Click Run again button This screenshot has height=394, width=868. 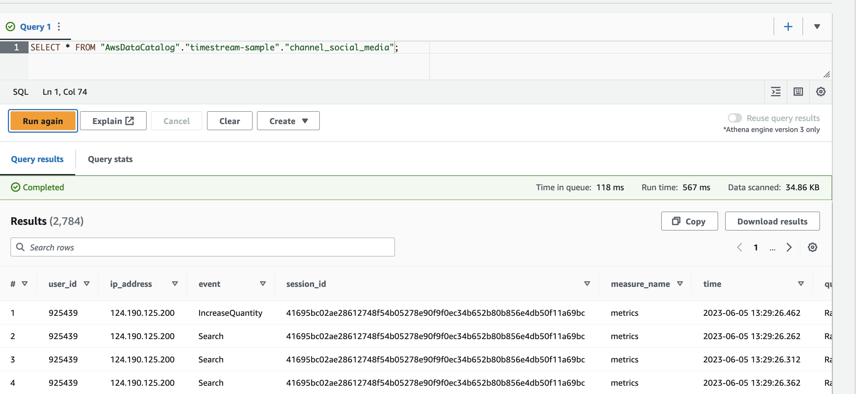(43, 121)
